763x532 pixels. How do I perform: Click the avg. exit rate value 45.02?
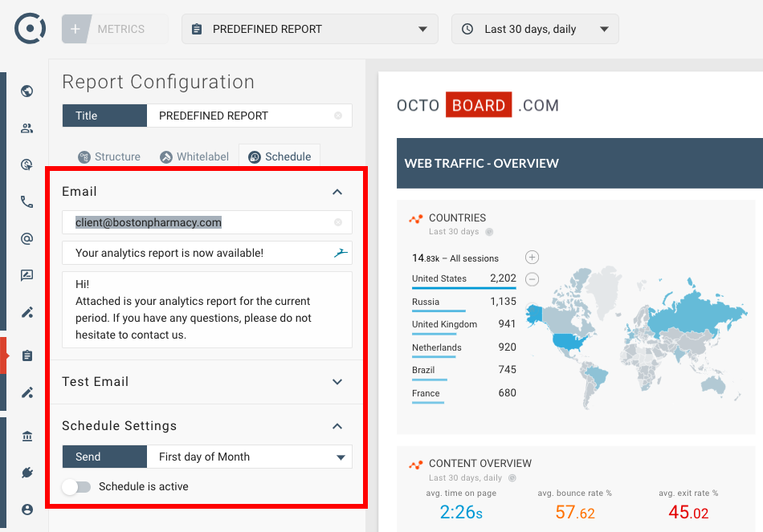click(x=688, y=512)
